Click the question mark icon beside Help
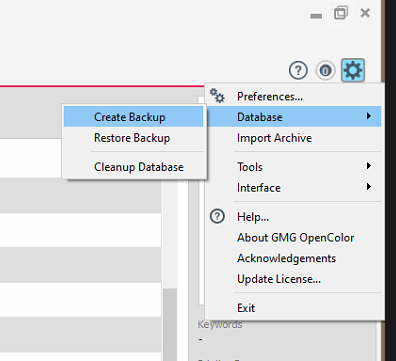The width and height of the screenshot is (396, 361). click(217, 216)
